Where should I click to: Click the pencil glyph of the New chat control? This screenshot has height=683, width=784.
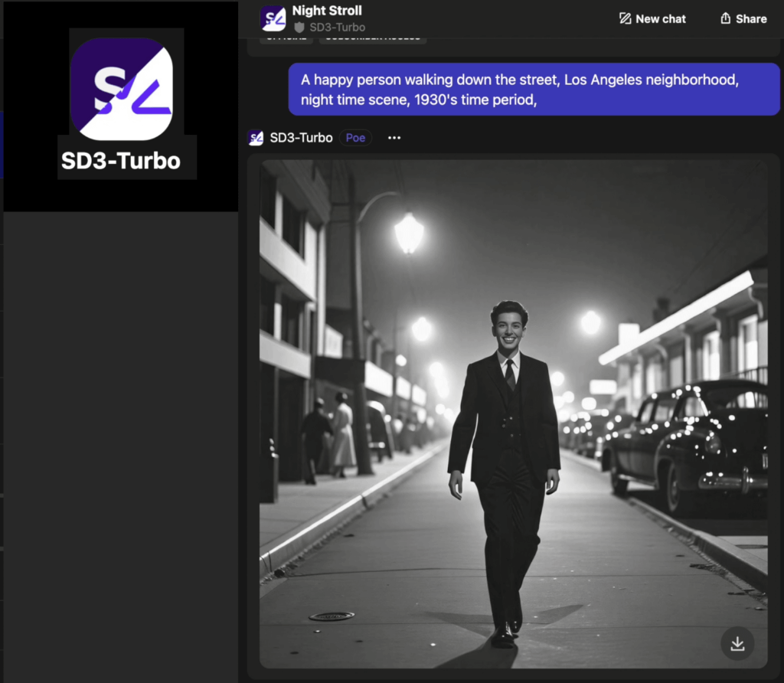626,18
